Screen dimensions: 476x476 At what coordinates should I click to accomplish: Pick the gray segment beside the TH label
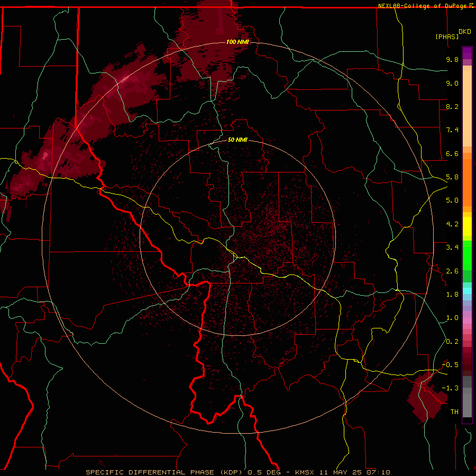[467, 406]
